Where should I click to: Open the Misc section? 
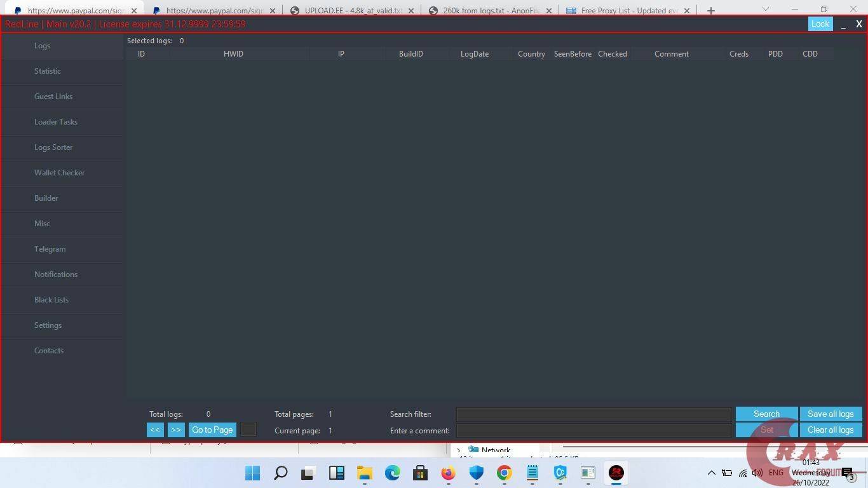coord(62,224)
